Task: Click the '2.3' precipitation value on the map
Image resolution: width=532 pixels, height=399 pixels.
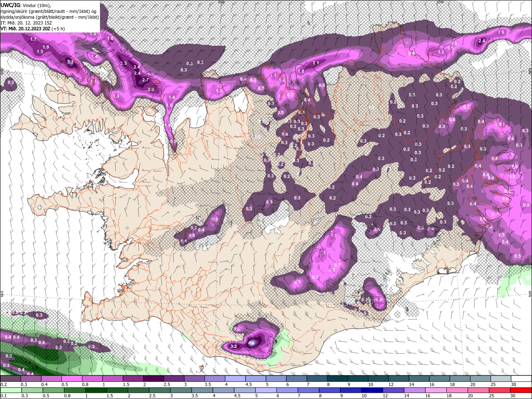Action: click(123, 63)
